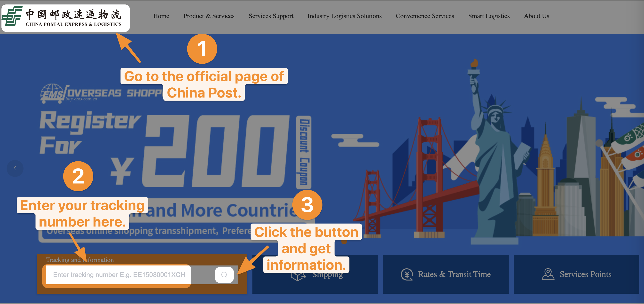Click the yen Rates icon
The height and width of the screenshot is (304, 644).
point(407,274)
